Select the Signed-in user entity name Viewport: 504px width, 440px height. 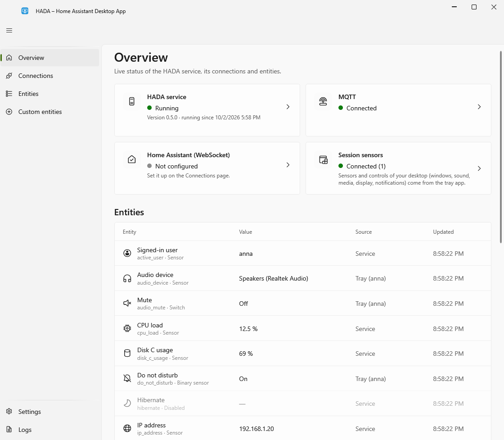(157, 250)
